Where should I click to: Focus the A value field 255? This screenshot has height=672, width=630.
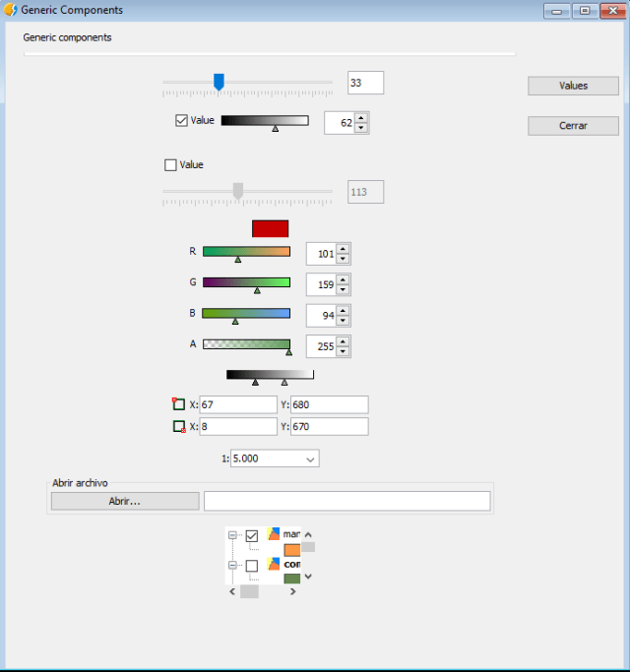pyautogui.click(x=322, y=346)
